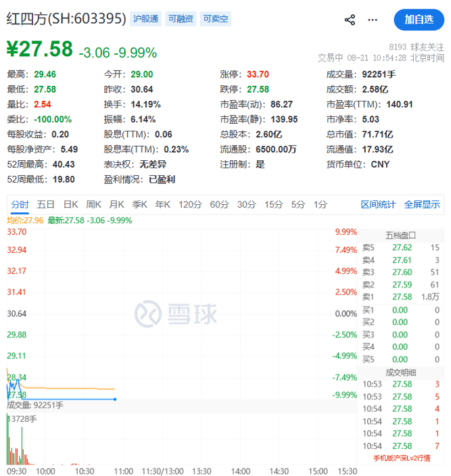This screenshot has height=476, width=451.
Task: Switch to the 季K chart tab
Action: 139,205
